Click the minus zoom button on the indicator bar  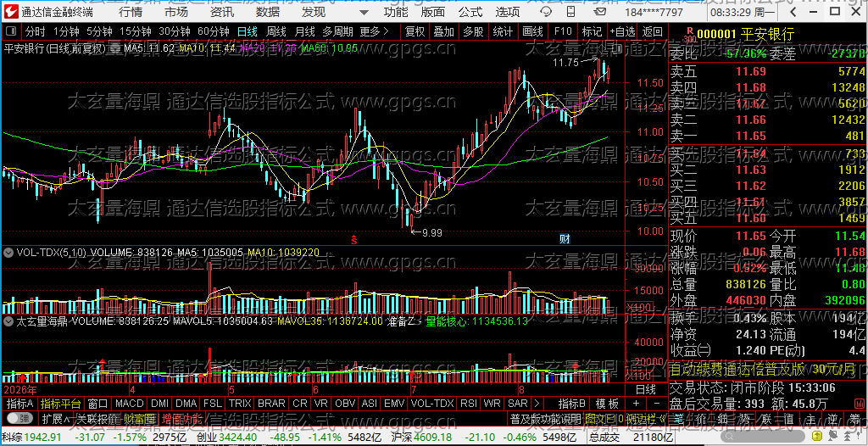point(657,404)
